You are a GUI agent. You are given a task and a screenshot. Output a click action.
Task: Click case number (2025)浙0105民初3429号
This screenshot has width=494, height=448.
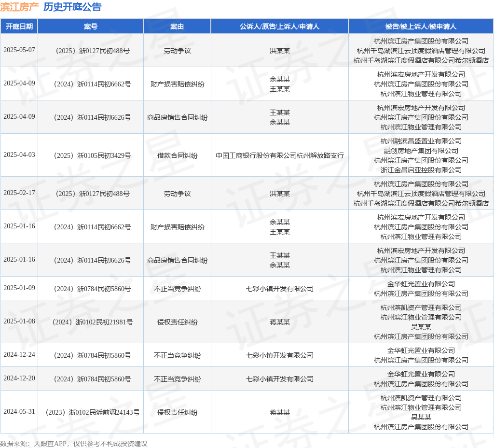point(93,156)
